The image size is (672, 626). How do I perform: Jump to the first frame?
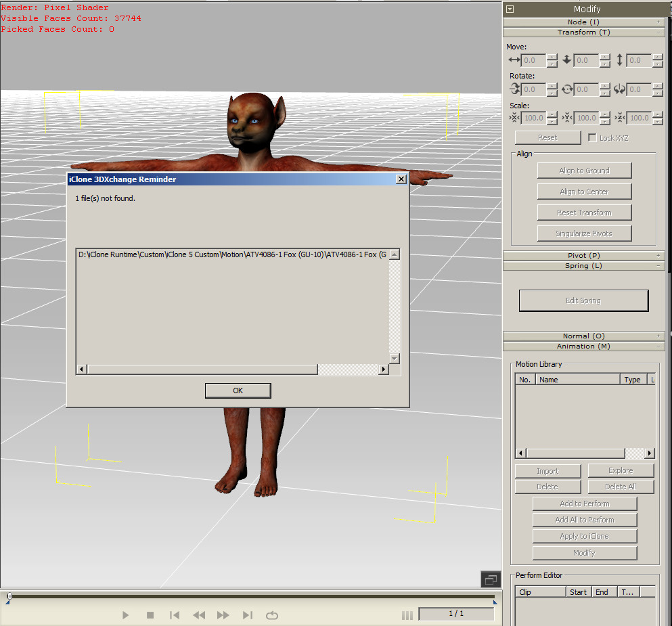pyautogui.click(x=175, y=615)
